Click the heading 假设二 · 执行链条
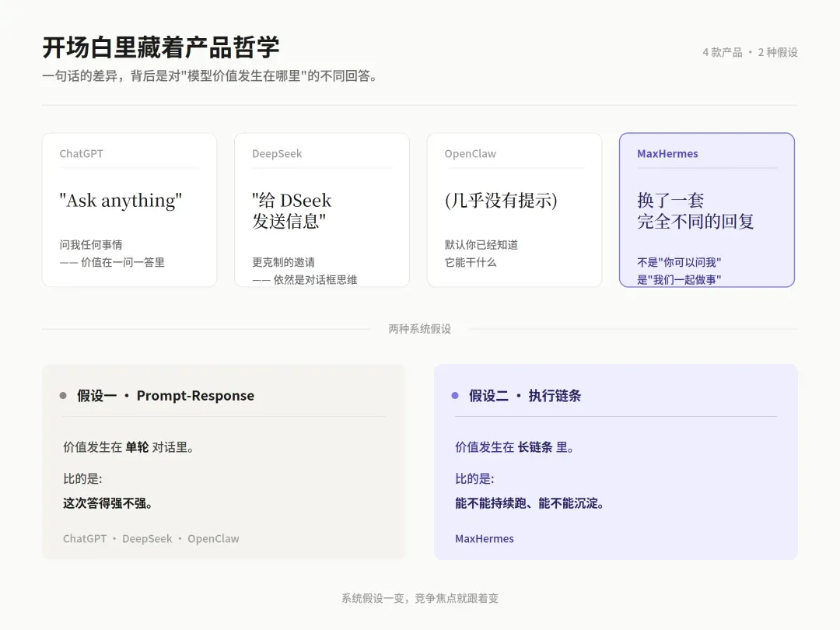 pos(525,396)
